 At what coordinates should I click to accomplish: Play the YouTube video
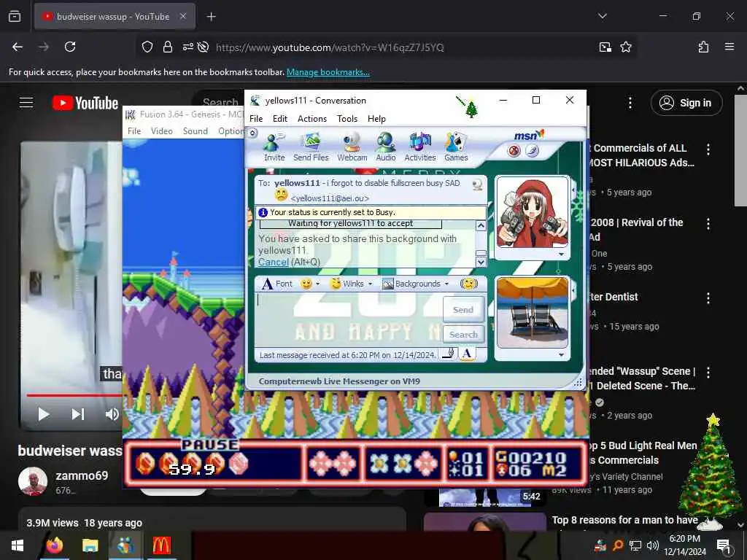[43, 414]
